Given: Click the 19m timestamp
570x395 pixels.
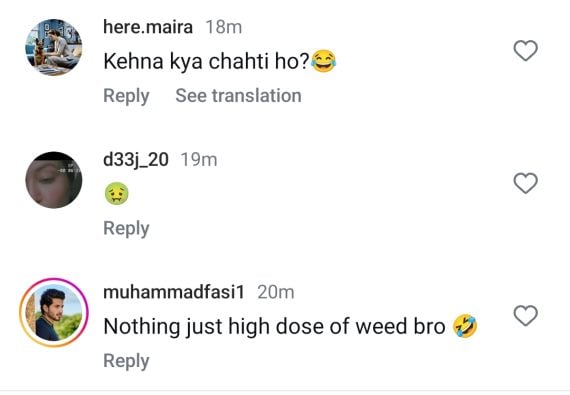Looking at the screenshot, I should (199, 160).
